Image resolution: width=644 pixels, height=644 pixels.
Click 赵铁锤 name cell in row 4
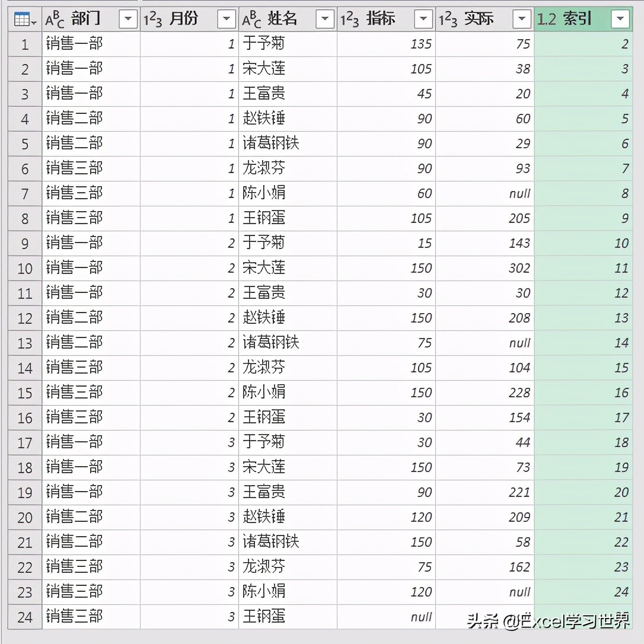tap(288, 119)
